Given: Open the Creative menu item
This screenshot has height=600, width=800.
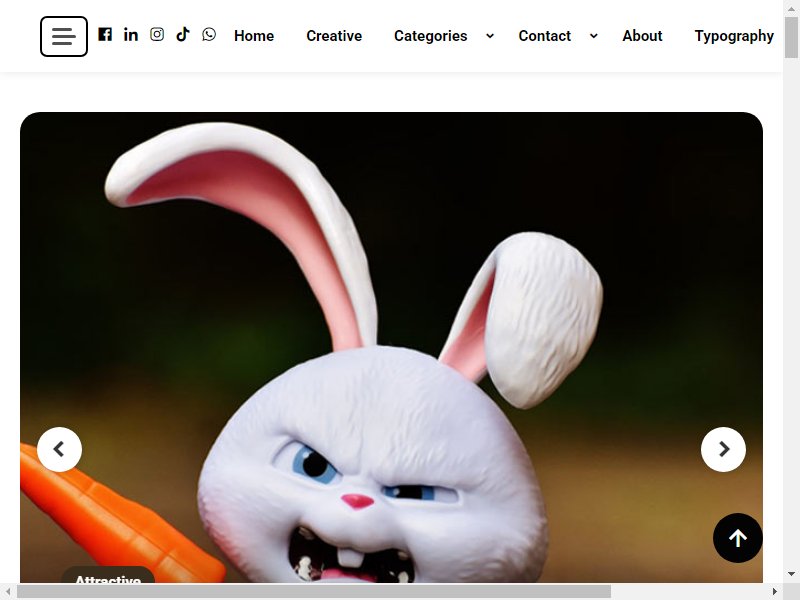Looking at the screenshot, I should click(334, 36).
